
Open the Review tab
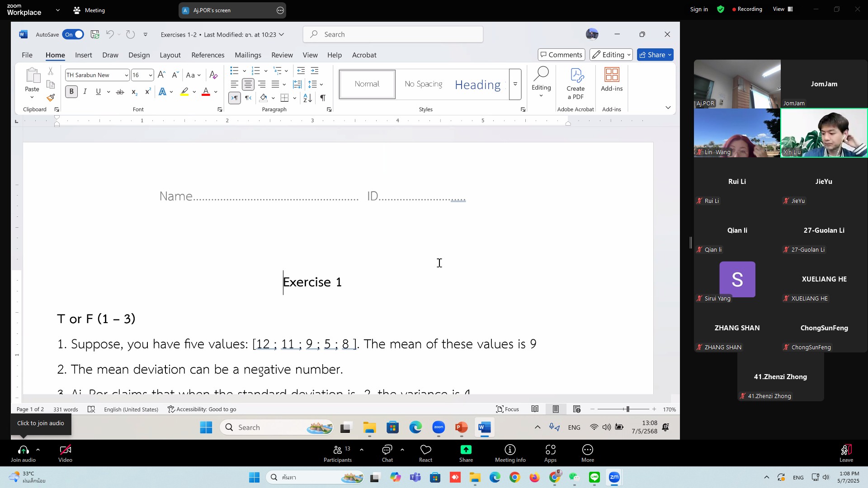pyautogui.click(x=282, y=55)
